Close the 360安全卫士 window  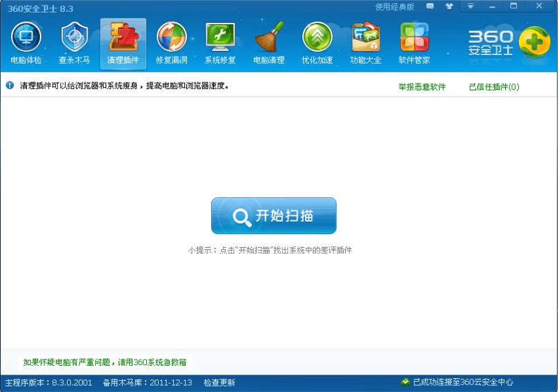[x=539, y=6]
